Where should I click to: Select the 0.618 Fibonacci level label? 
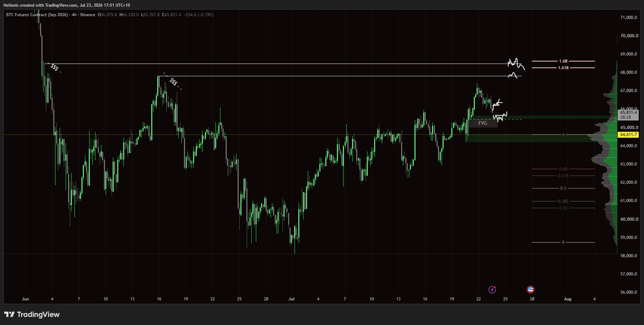[563, 175]
